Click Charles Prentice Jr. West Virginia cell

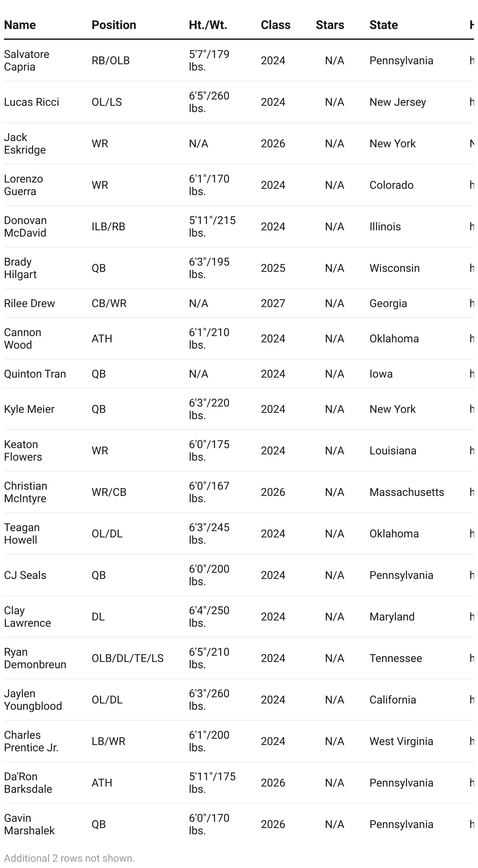(x=401, y=741)
